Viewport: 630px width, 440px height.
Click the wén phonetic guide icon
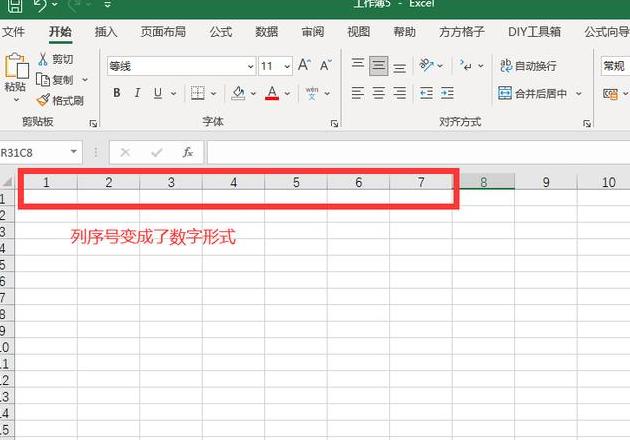pos(312,93)
